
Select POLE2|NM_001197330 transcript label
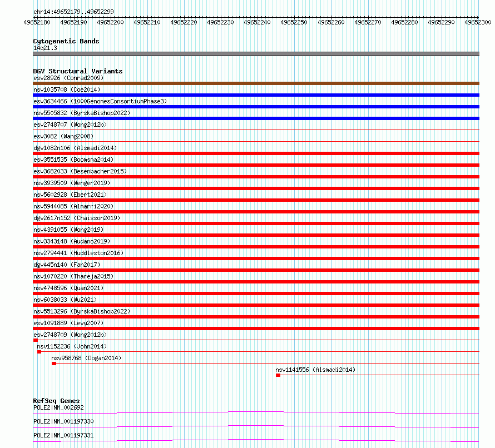pyautogui.click(x=63, y=421)
